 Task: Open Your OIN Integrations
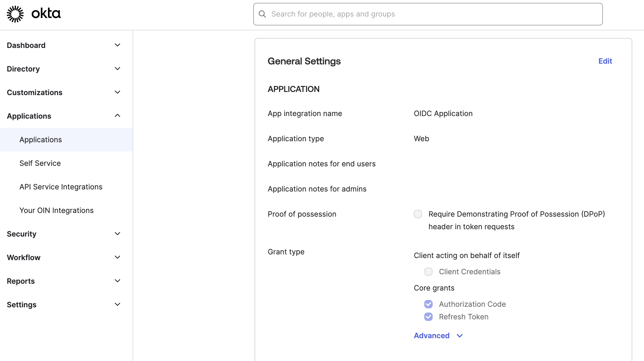56,210
